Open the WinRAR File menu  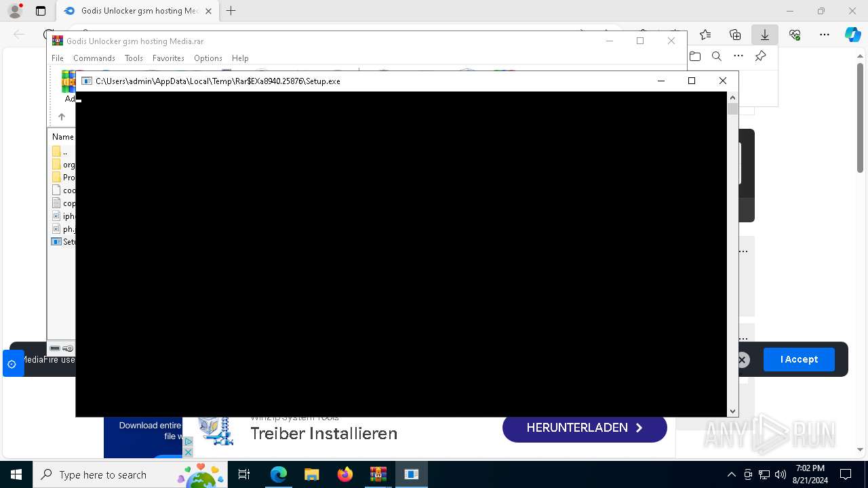coord(58,58)
